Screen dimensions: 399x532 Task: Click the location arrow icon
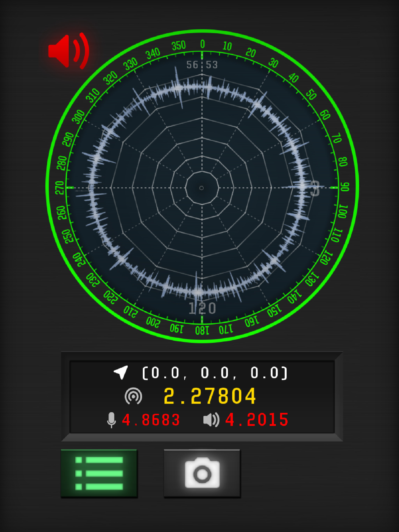121,373
